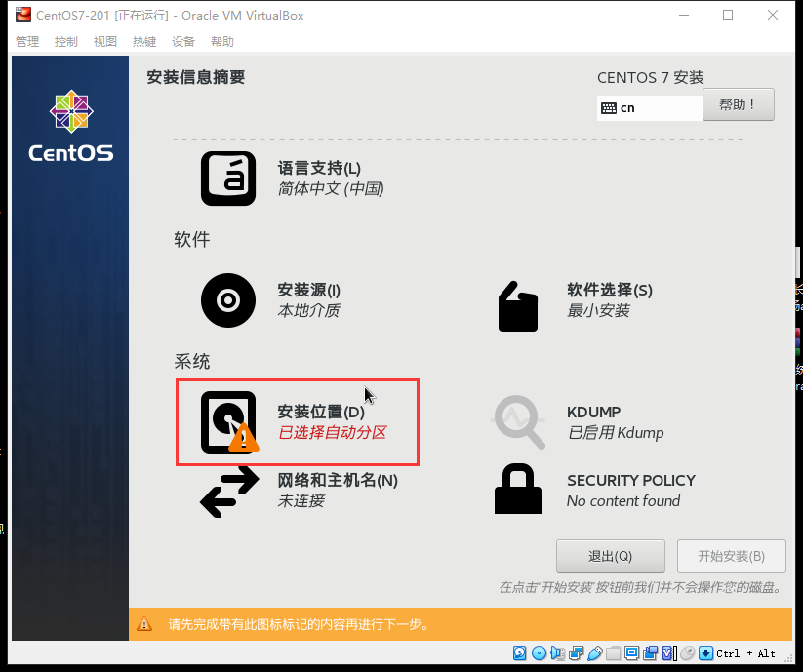
Task: Select the 安装源(I) label
Action: 308,290
